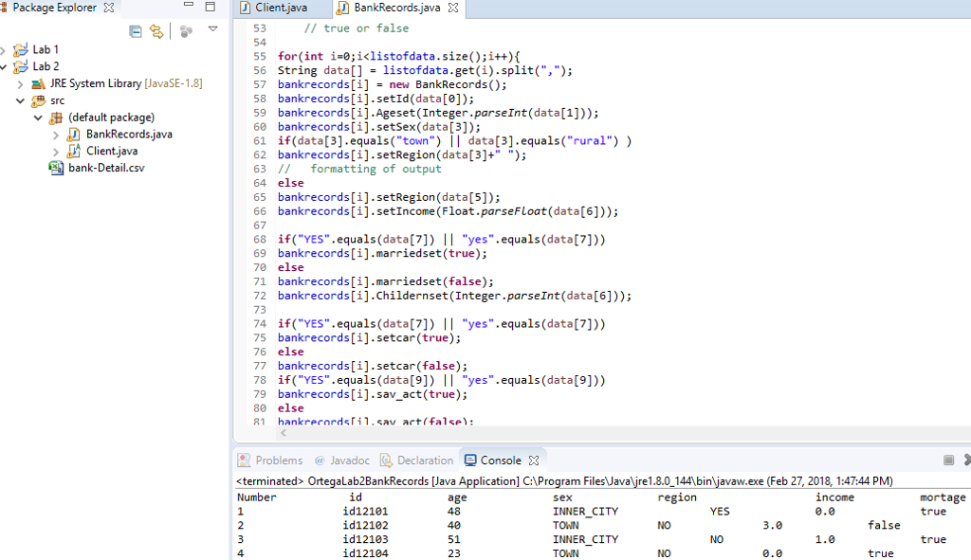Click the src source folder icon
Image resolution: width=971 pixels, height=560 pixels.
[36, 99]
